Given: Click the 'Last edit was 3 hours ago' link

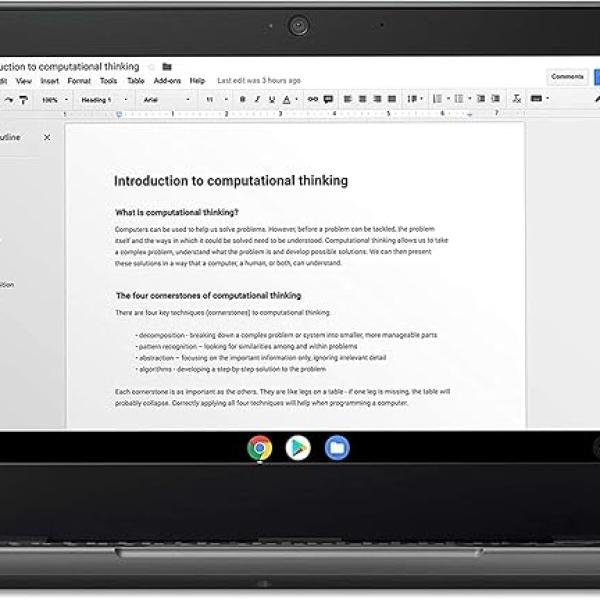Looking at the screenshot, I should pyautogui.click(x=259, y=81).
